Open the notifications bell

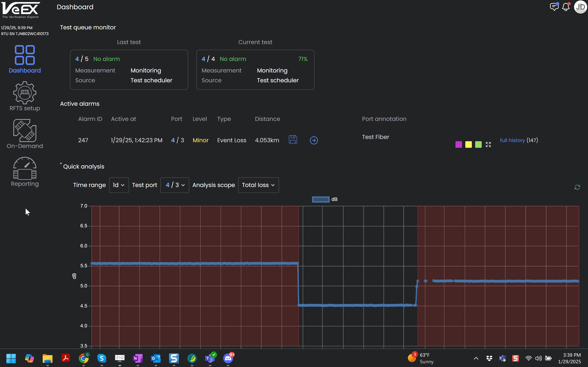565,7
